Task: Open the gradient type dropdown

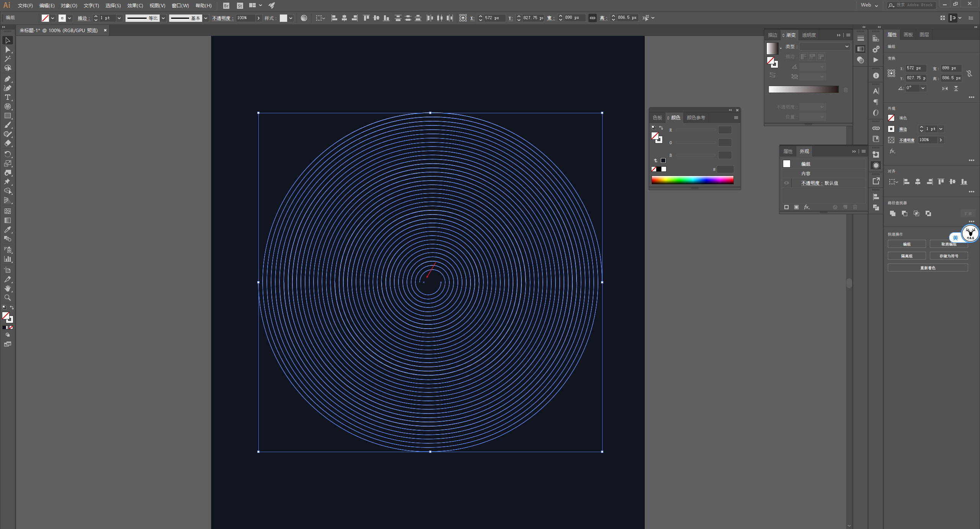Action: tap(825, 46)
